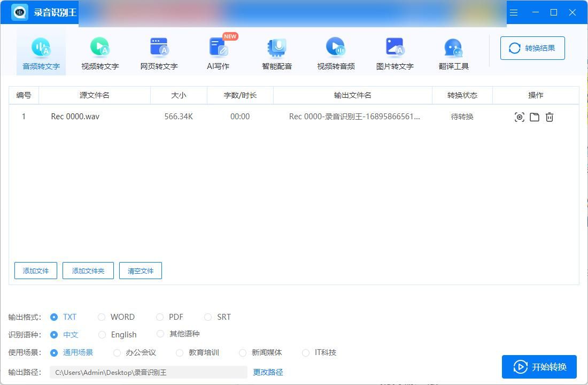Click the 更改路径 link
The image size is (588, 385).
click(x=268, y=372)
